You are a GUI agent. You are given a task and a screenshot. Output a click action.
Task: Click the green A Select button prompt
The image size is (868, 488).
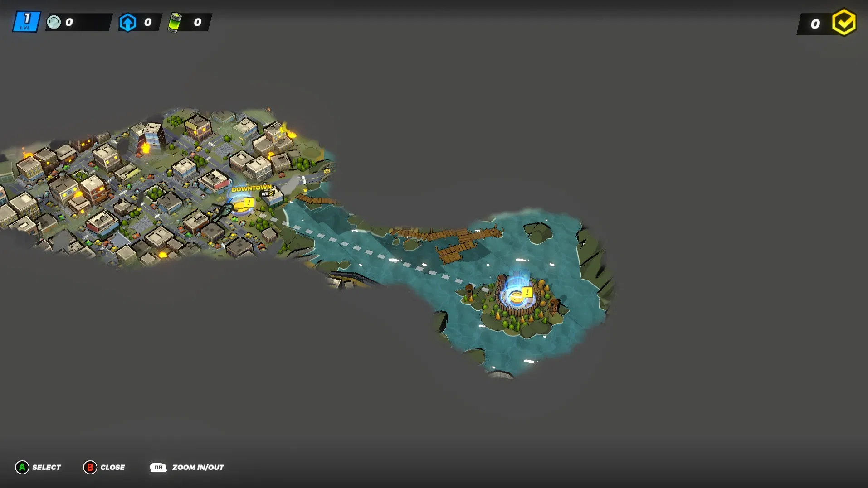22,467
